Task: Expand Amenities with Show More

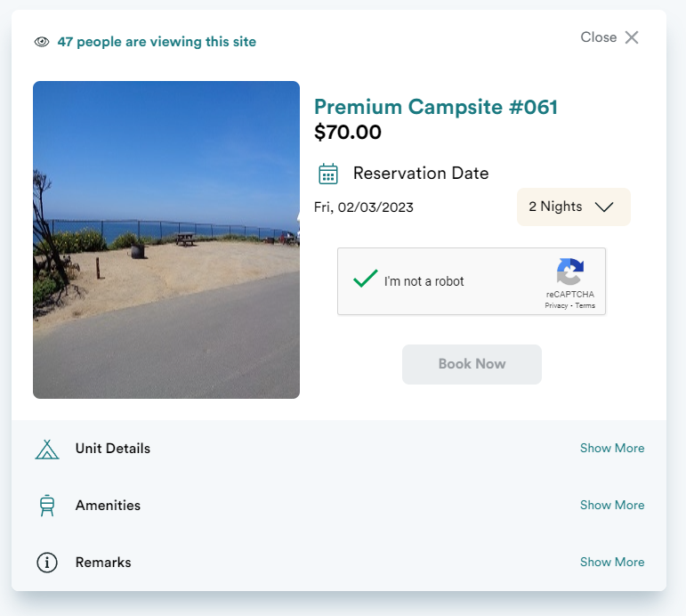Action: pos(612,506)
